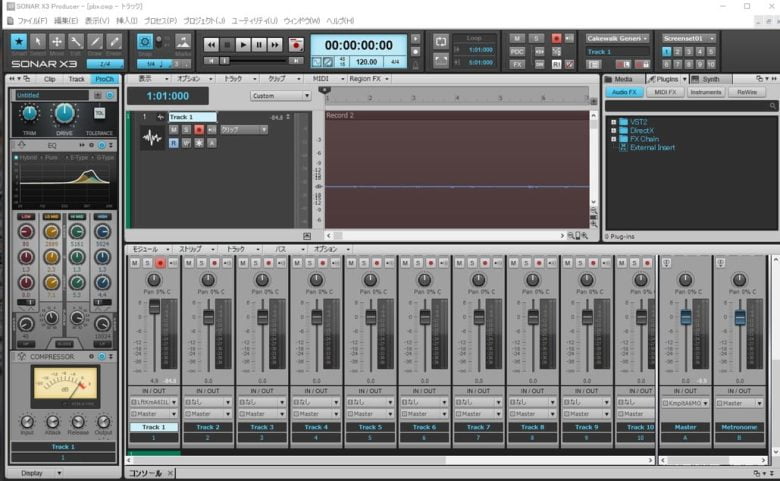Select screenset number 1 button
780x481 pixels.
(667, 51)
